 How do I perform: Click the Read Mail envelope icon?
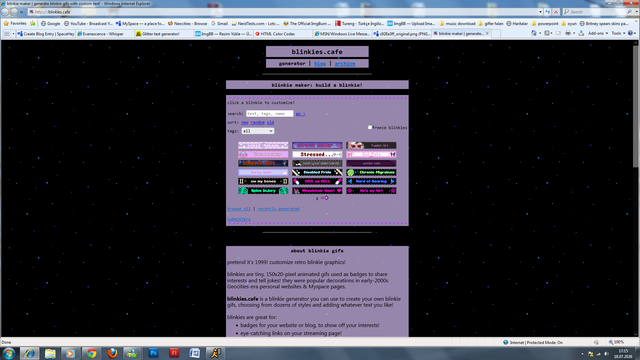558,33
